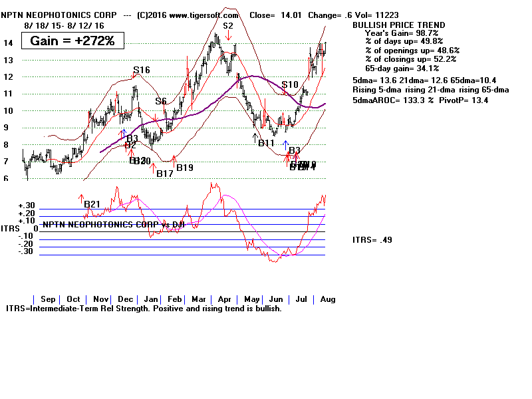
Task: Click the B21 buy signal label
Action: [x=92, y=204]
